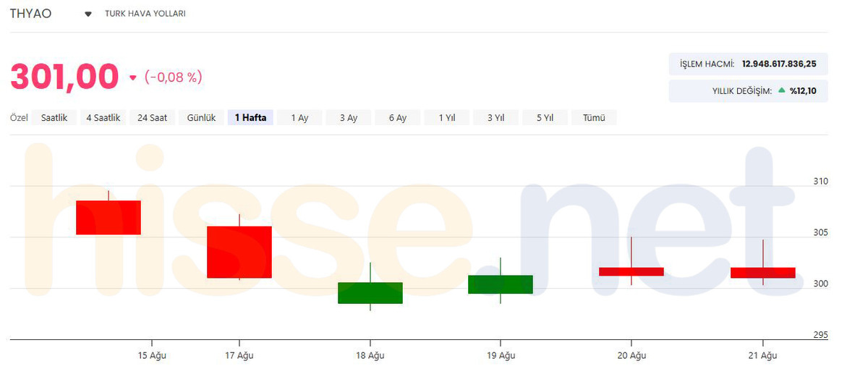
Task: Click the TURK HAVA YOLLARI company name
Action: (145, 14)
